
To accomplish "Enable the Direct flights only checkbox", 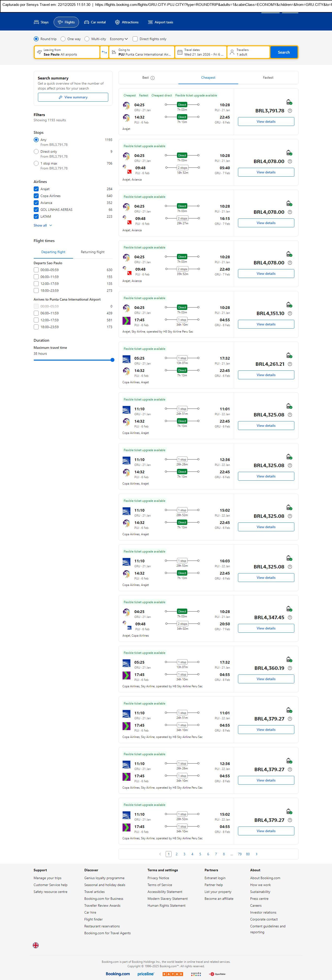I will coord(135,39).
